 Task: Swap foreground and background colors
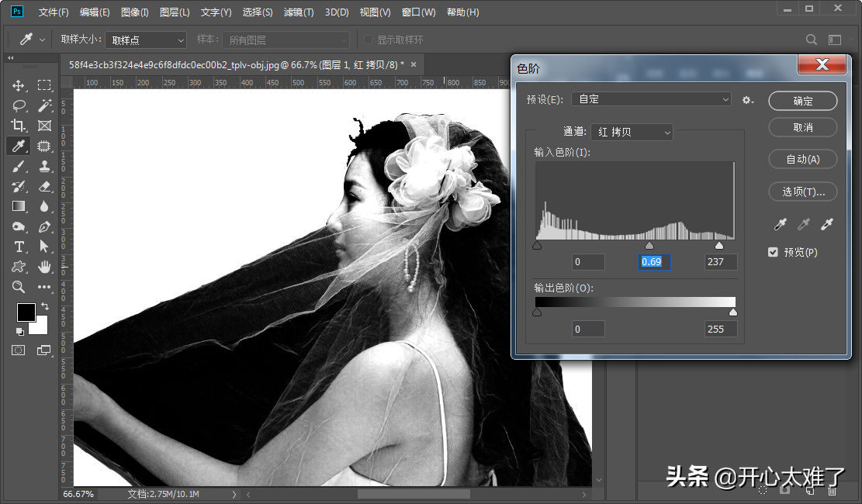(x=44, y=306)
